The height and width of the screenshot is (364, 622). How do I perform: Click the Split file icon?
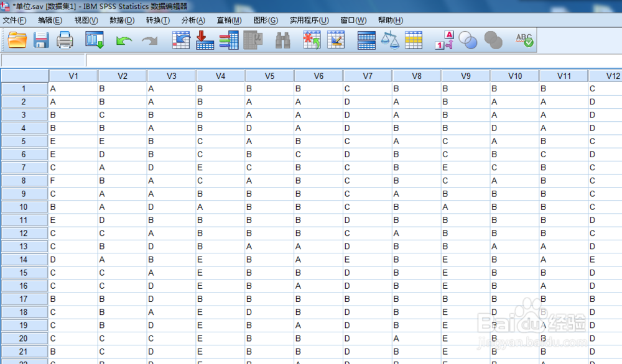[x=366, y=40]
